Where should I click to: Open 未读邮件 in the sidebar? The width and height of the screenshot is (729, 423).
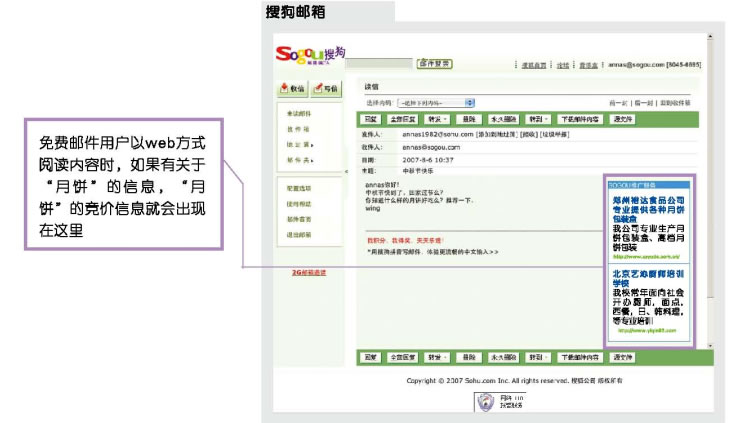[299, 113]
